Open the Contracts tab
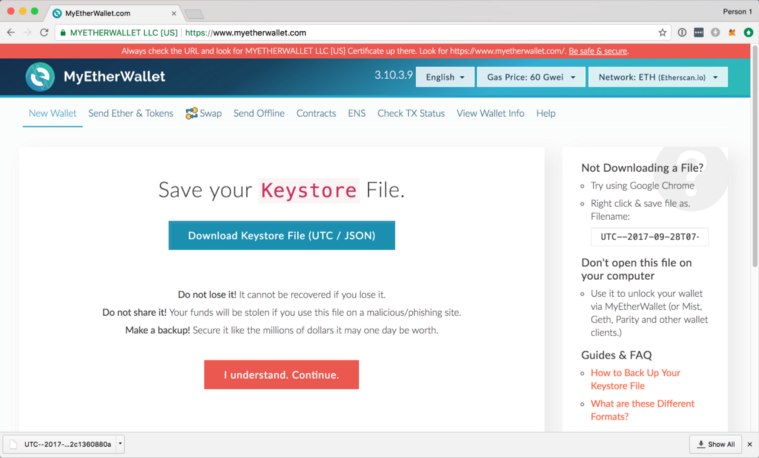The image size is (759, 458). [x=316, y=113]
